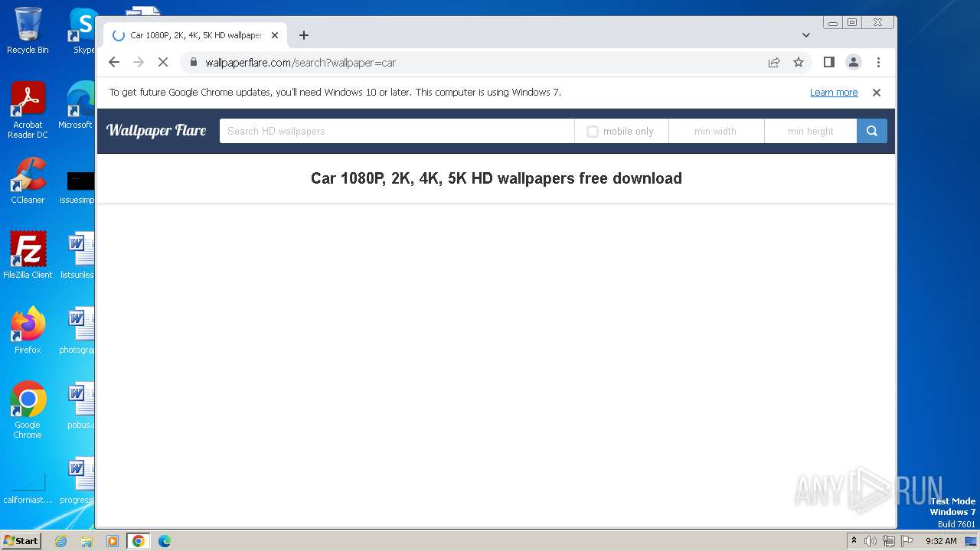The image size is (980, 551).
Task: Open Firefox desktop shortcut
Action: click(28, 330)
